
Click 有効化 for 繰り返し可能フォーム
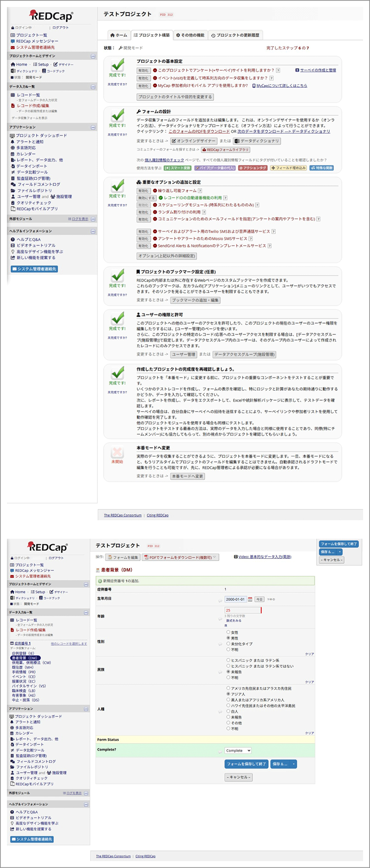point(143,191)
